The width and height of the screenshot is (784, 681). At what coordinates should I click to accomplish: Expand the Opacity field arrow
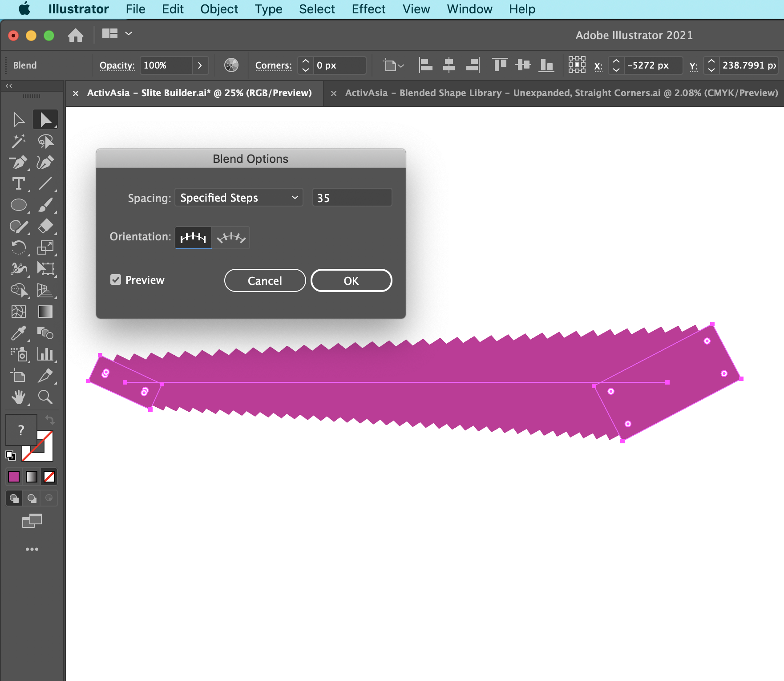pos(200,65)
